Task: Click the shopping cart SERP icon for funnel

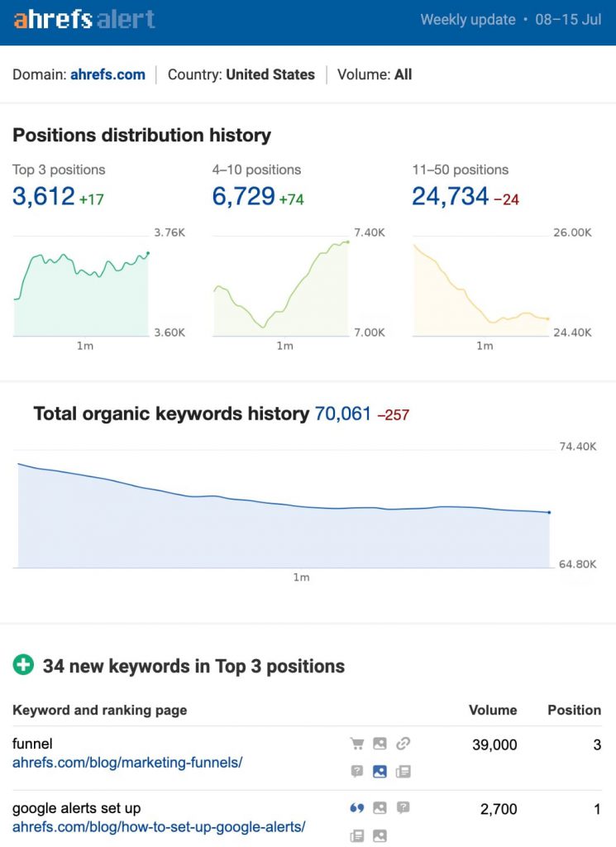Action: click(x=357, y=744)
